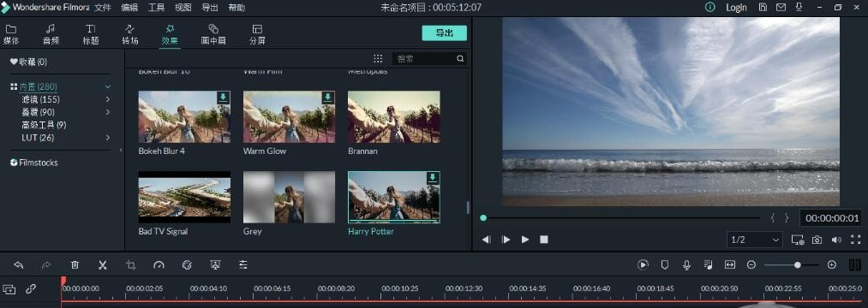
Task: Open the Transitions tab
Action: click(130, 34)
